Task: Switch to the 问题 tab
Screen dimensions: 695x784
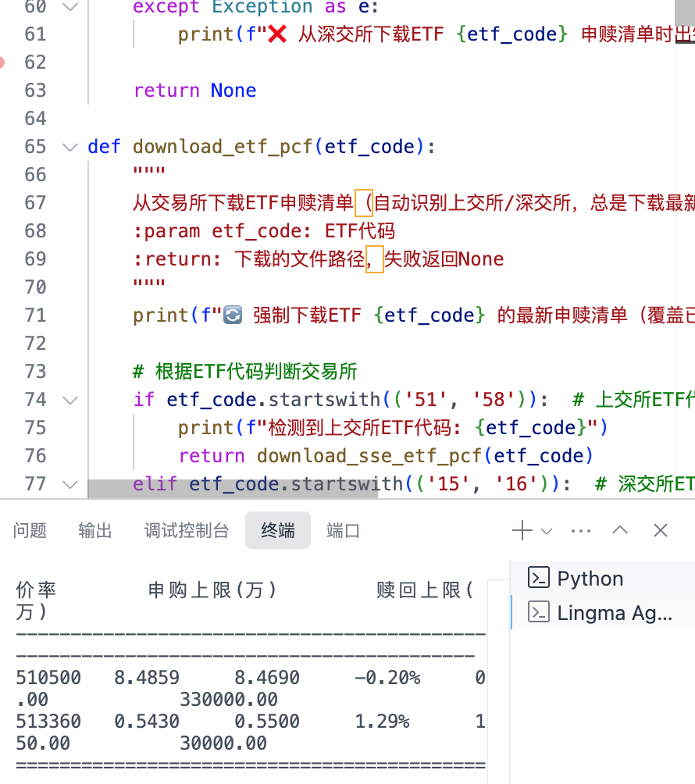Action: tap(30, 531)
